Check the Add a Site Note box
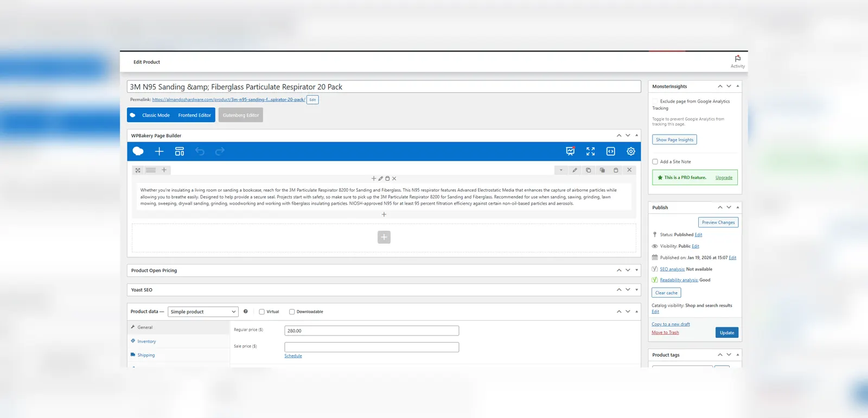The height and width of the screenshot is (418, 868). (655, 162)
